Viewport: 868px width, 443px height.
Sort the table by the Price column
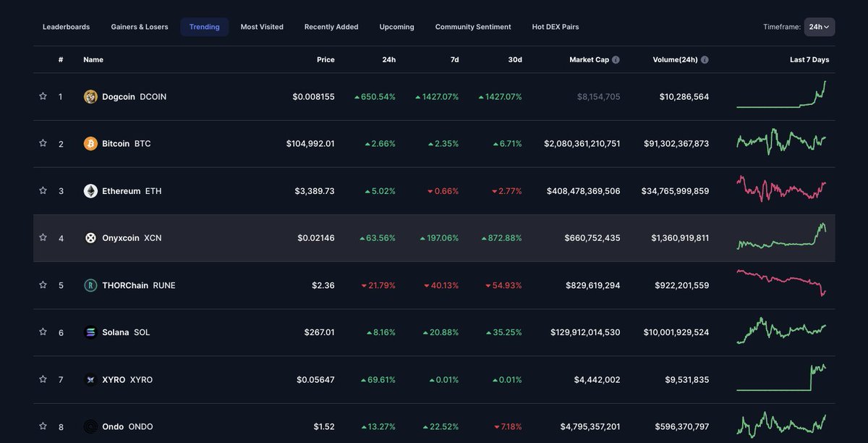pos(325,59)
